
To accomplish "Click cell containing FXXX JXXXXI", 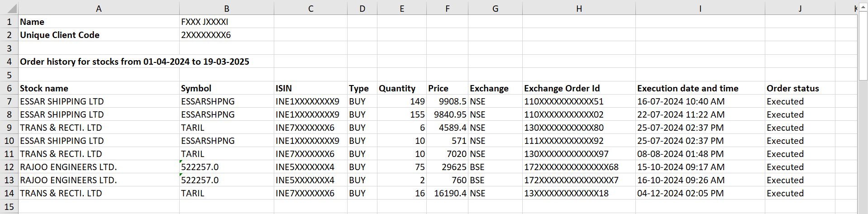I will pyautogui.click(x=226, y=22).
